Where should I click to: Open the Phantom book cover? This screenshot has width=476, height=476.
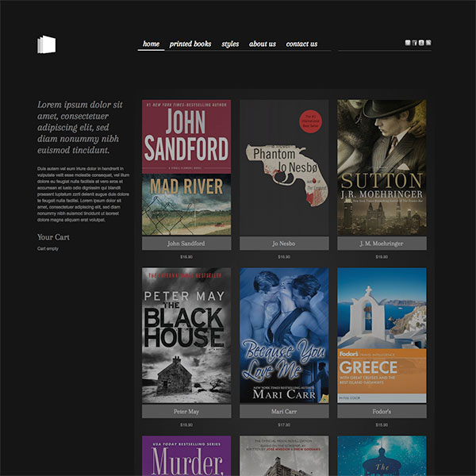284,167
